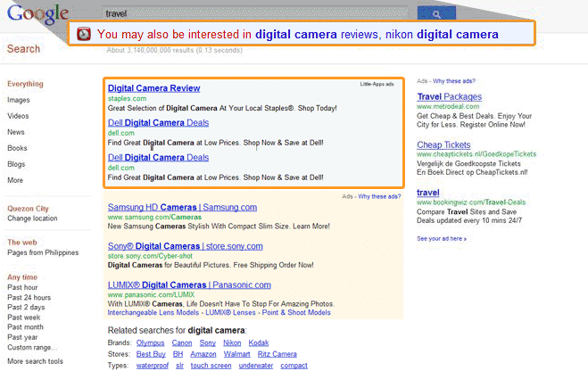This screenshot has height=371, width=588.
Task: Open Point & Shoot Models sitelink
Action: pos(296,312)
